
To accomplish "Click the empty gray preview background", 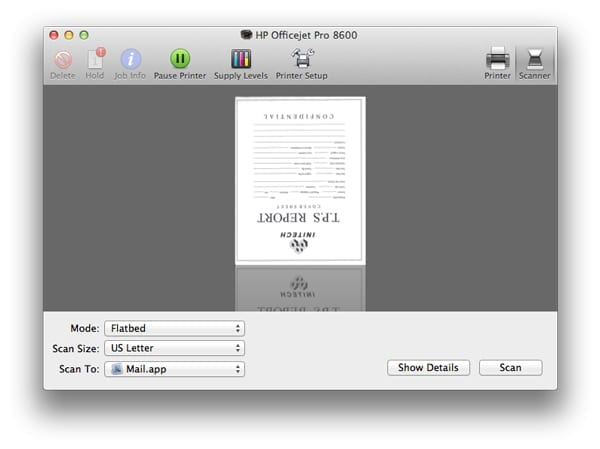I will [130, 200].
